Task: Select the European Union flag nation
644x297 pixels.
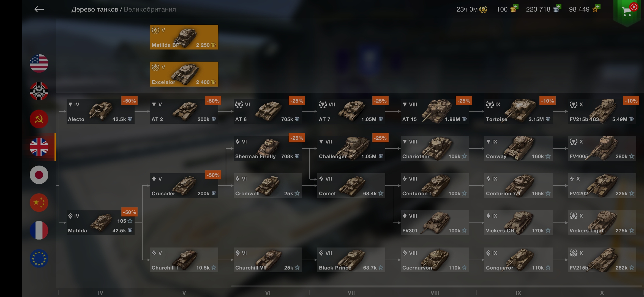Action: [39, 258]
